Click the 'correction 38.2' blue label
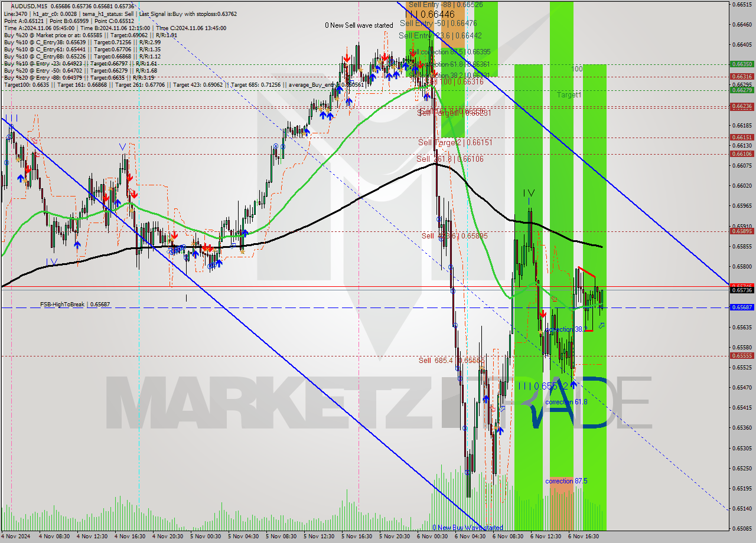The height and width of the screenshot is (543, 756). pyautogui.click(x=566, y=329)
